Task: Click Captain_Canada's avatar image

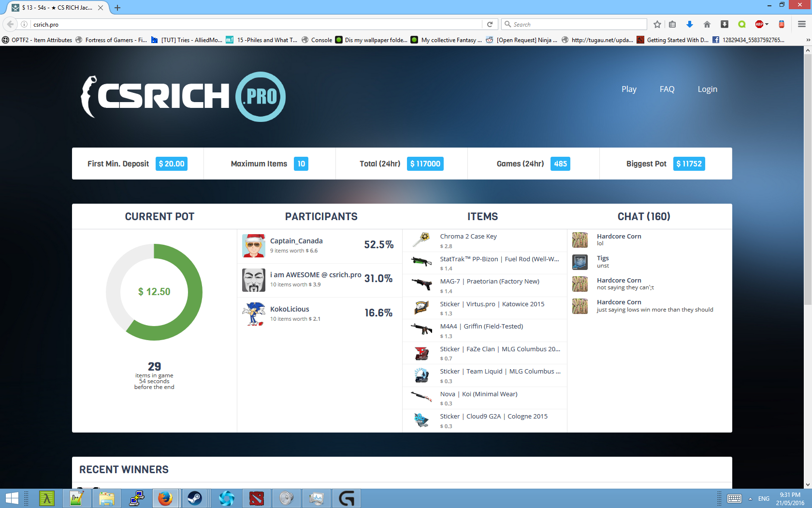Action: pos(253,246)
